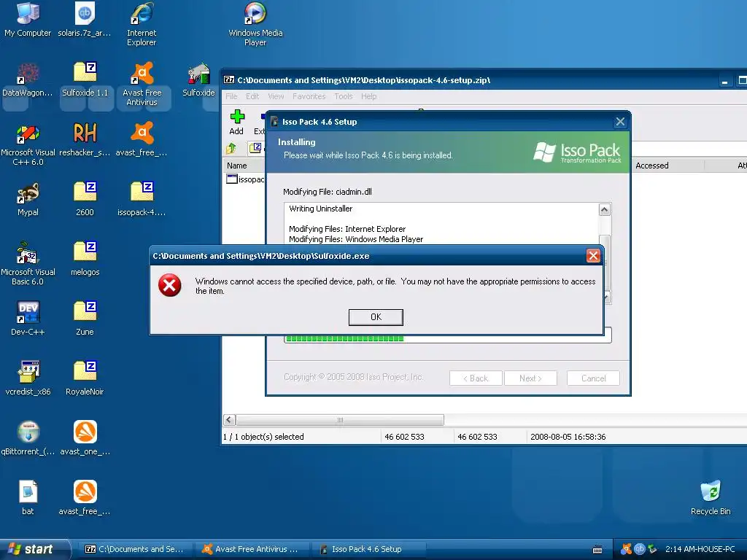Click the up-folder arrow in 7-Zip
Screen dimensions: 747x560
coord(231,149)
